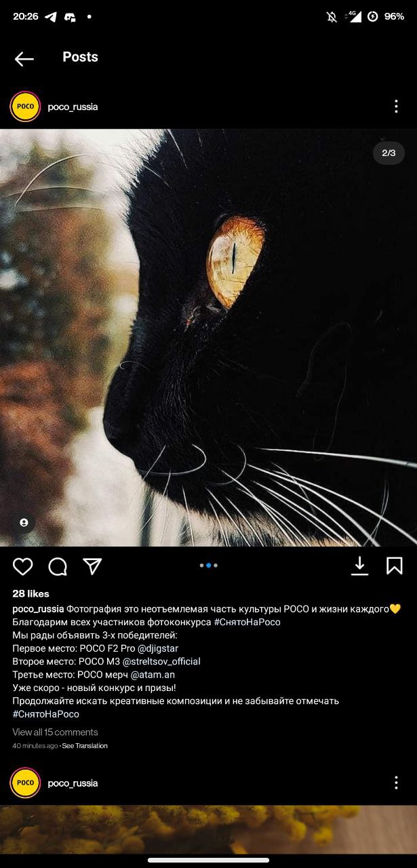
Task: Go back using the arrow beside Posts
Action: point(24,59)
